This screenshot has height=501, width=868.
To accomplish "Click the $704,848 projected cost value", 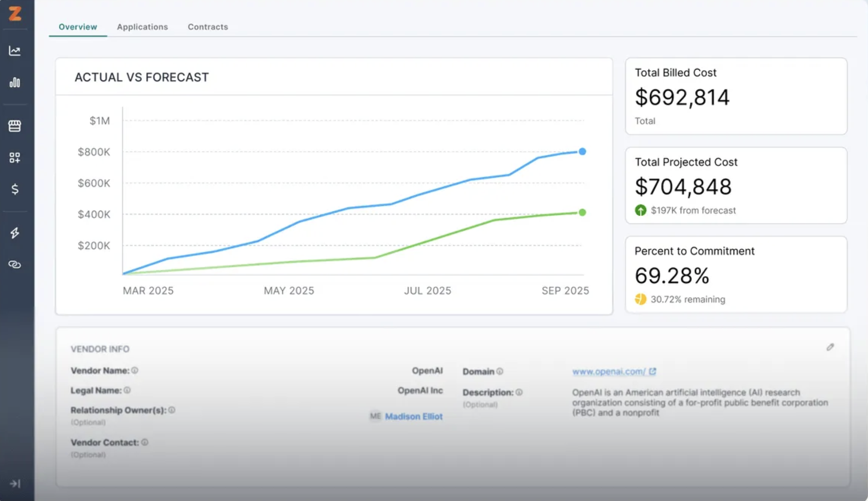I will [683, 187].
